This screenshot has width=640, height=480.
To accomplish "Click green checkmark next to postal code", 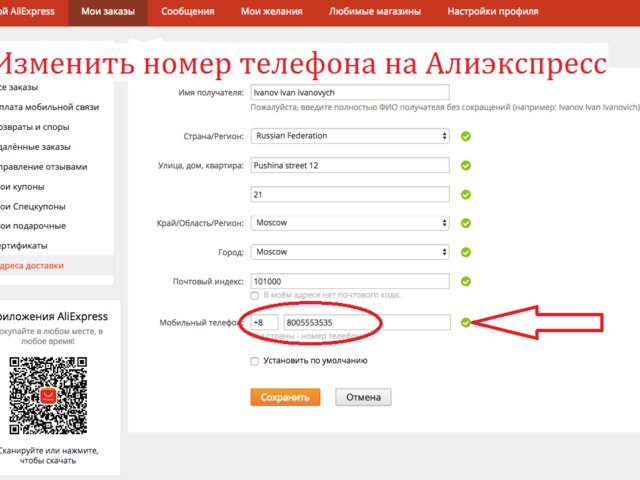I will click(x=466, y=282).
